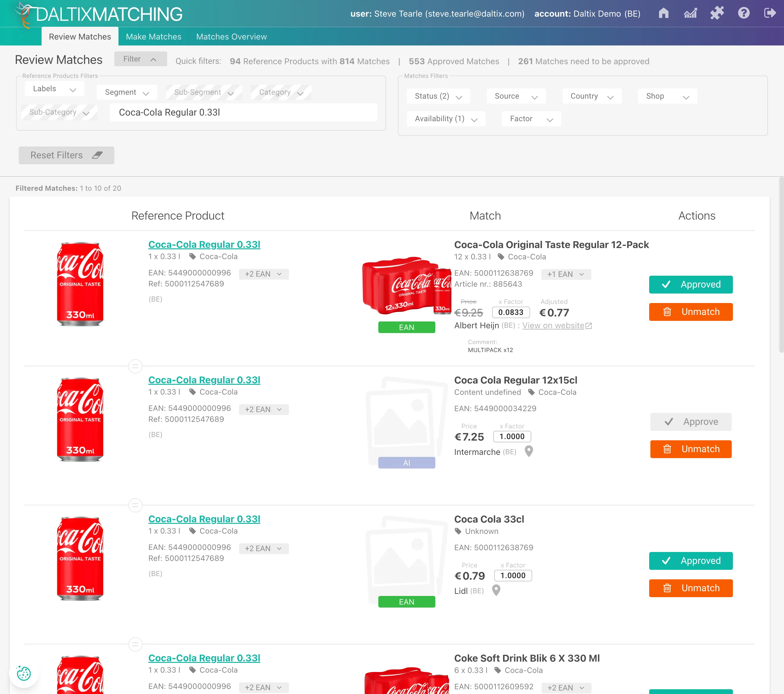This screenshot has height=694, width=784.
Task: Open View on website link for Albert Heijn
Action: pyautogui.click(x=557, y=326)
